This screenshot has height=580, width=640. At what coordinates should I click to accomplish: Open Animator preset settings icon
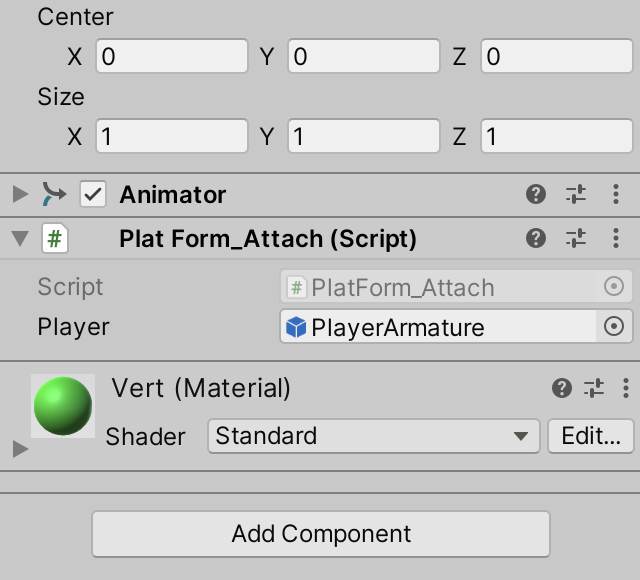point(575,194)
